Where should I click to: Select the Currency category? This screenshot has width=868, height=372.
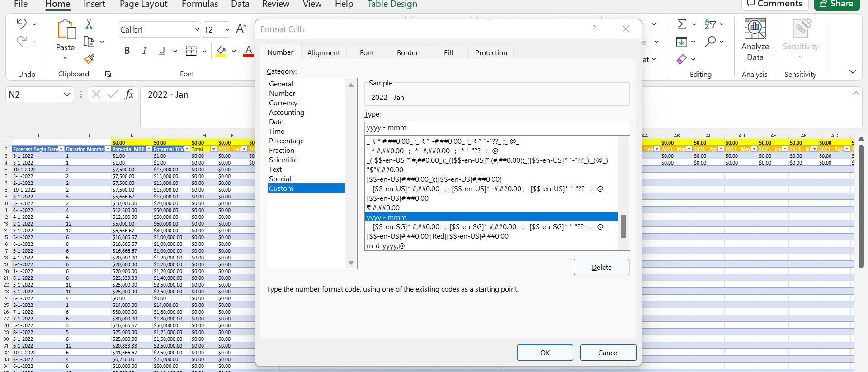point(283,103)
